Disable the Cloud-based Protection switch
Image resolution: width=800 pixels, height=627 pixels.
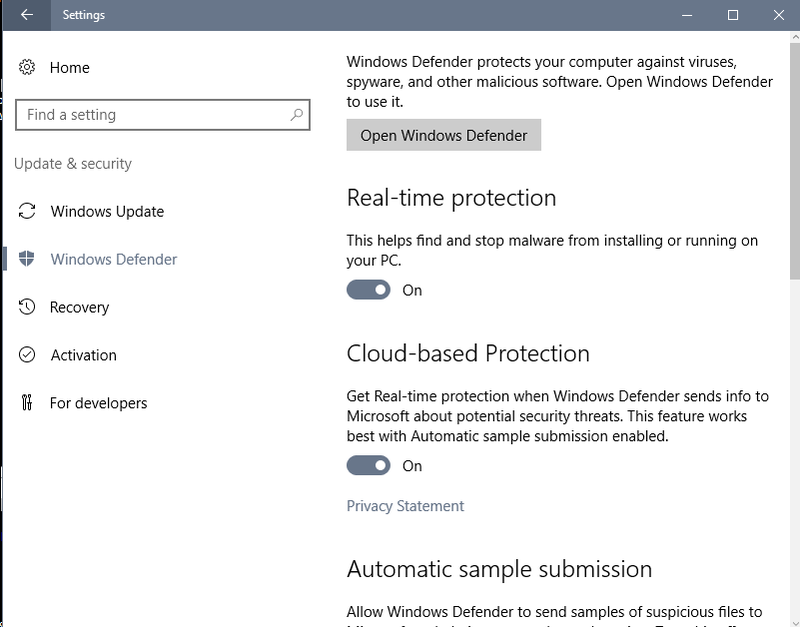point(368,465)
